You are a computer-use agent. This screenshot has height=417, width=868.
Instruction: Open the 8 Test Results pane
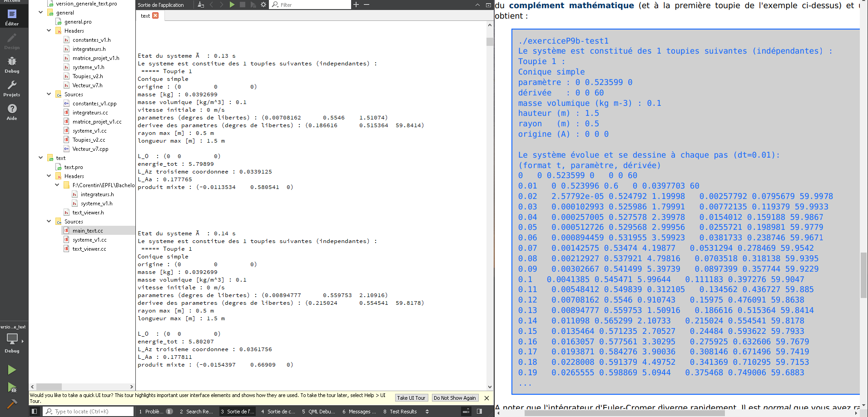click(x=400, y=411)
